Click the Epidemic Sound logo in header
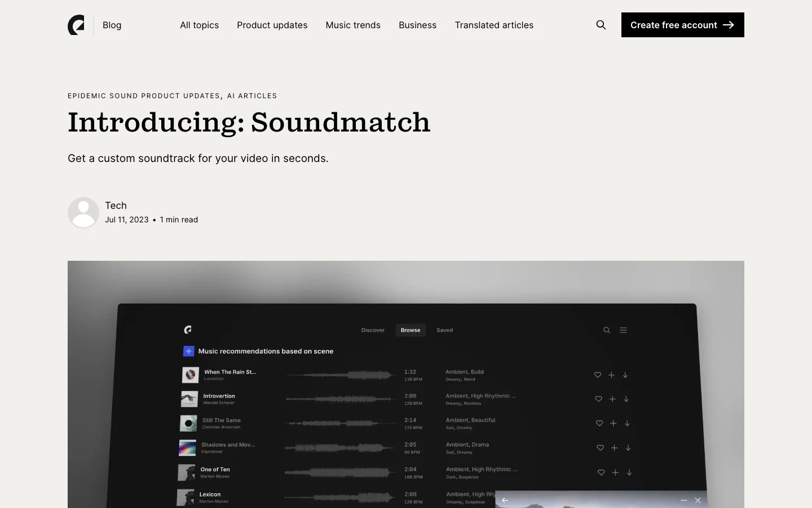Image resolution: width=812 pixels, height=508 pixels. 76,25
